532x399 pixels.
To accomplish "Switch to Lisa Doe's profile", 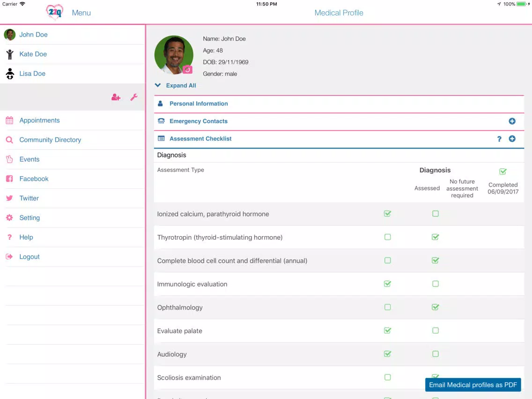I will coord(73,74).
